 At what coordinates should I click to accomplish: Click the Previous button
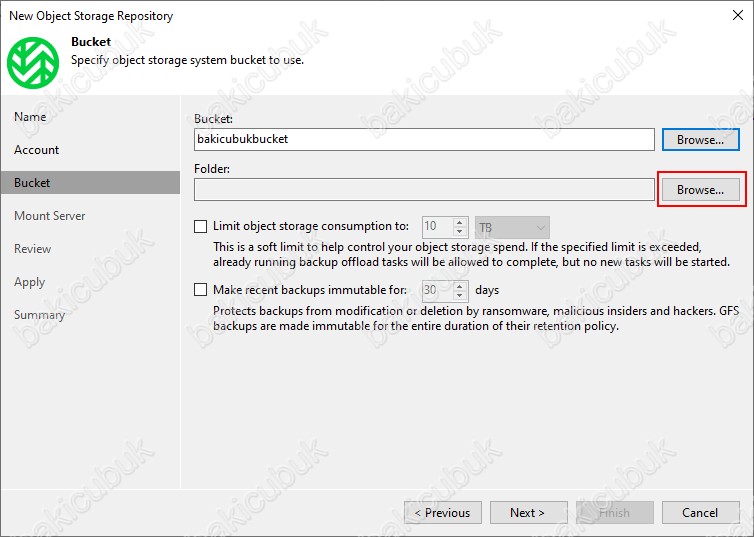coord(442,512)
